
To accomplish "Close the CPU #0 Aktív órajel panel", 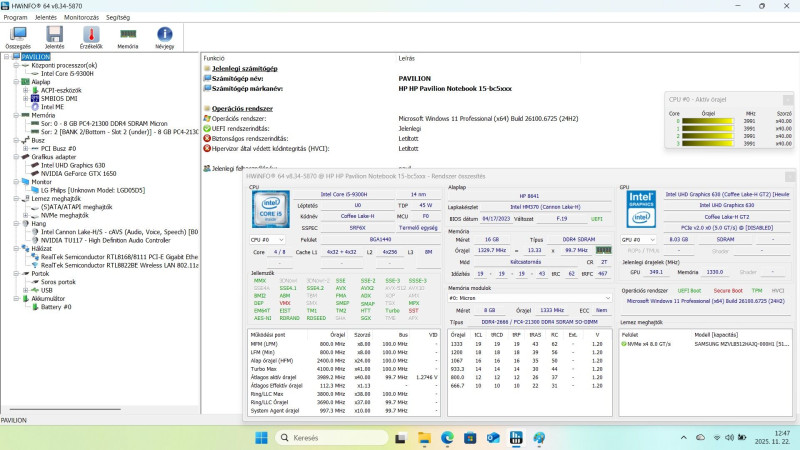I will click(x=788, y=99).
